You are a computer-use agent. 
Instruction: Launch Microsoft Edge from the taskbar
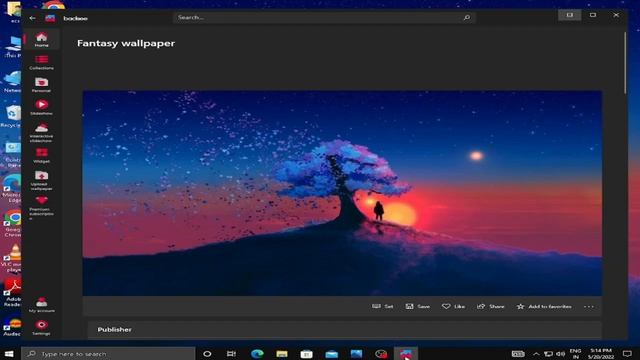point(257,354)
